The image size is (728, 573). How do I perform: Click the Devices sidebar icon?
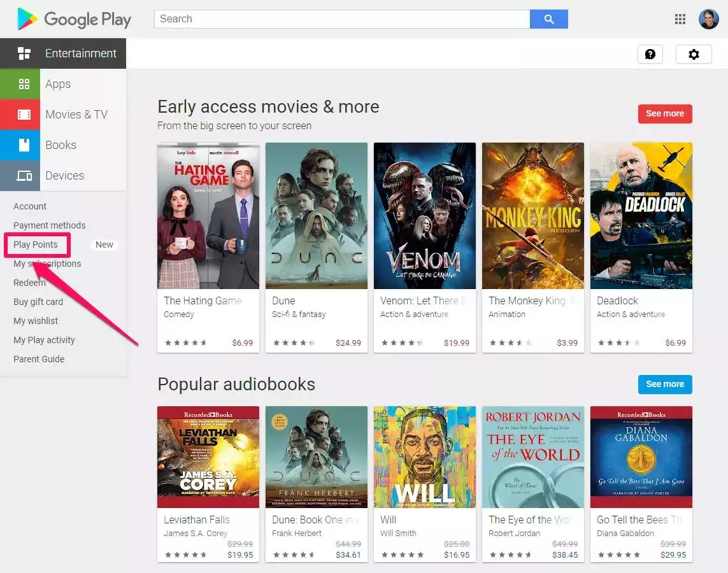tap(24, 176)
